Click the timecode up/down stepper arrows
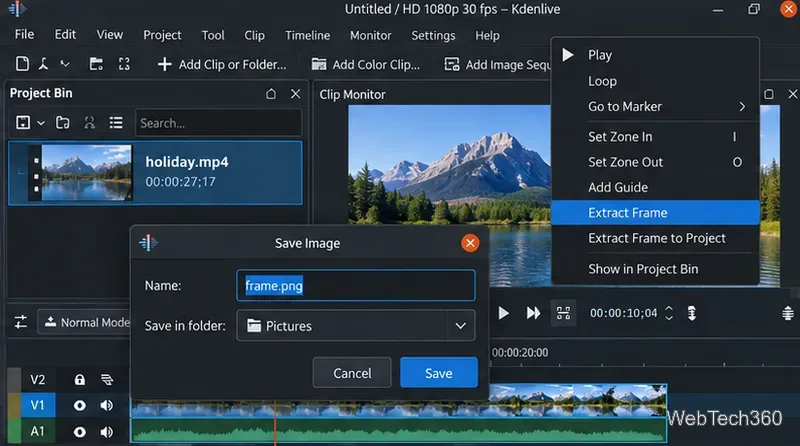Screen dimensions: 800x446 (669, 313)
